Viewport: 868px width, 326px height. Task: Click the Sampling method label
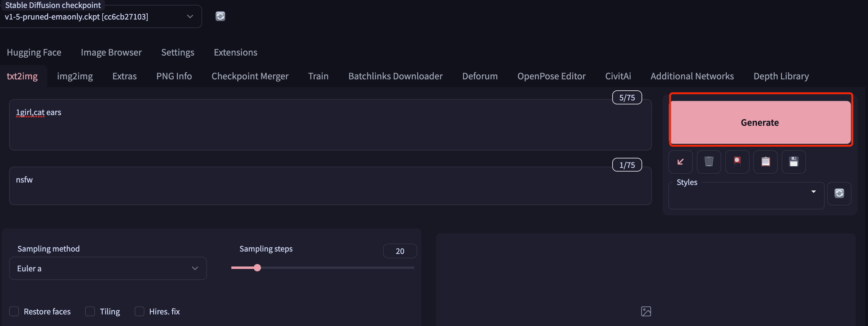[49, 249]
